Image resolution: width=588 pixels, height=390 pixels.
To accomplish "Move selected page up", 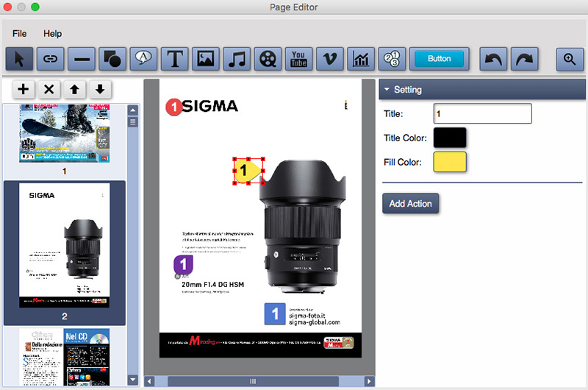I will [x=74, y=89].
